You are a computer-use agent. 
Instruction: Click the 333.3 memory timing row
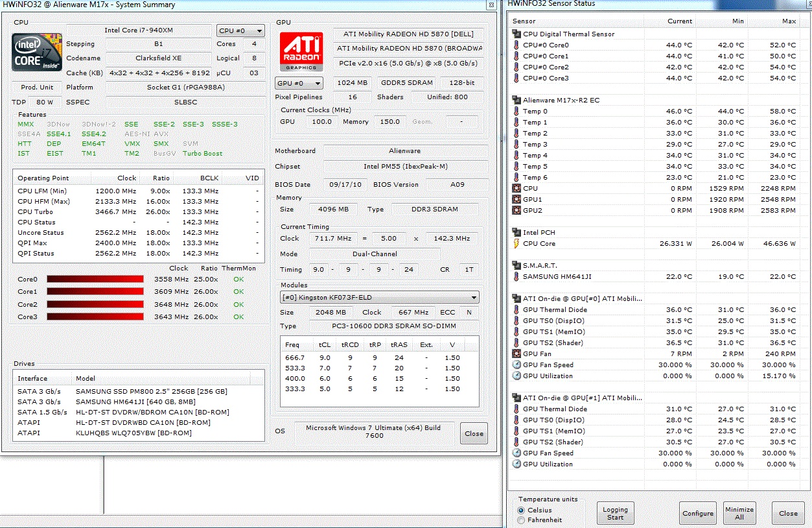[x=379, y=389]
